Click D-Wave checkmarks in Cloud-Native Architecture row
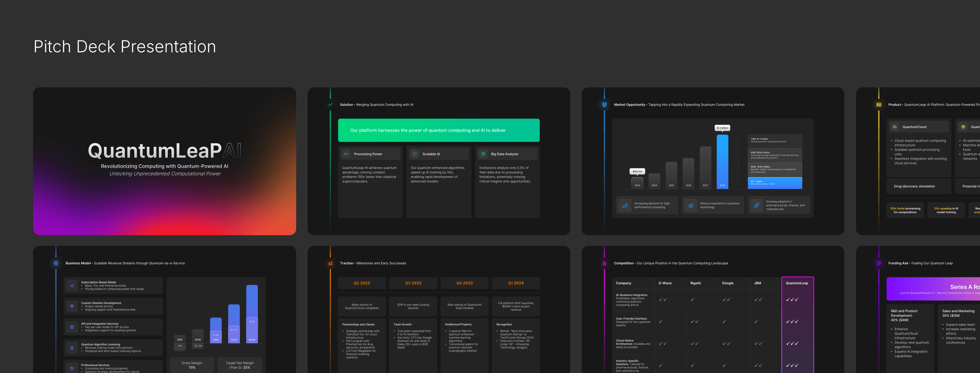The width and height of the screenshot is (980, 373). coord(663,344)
